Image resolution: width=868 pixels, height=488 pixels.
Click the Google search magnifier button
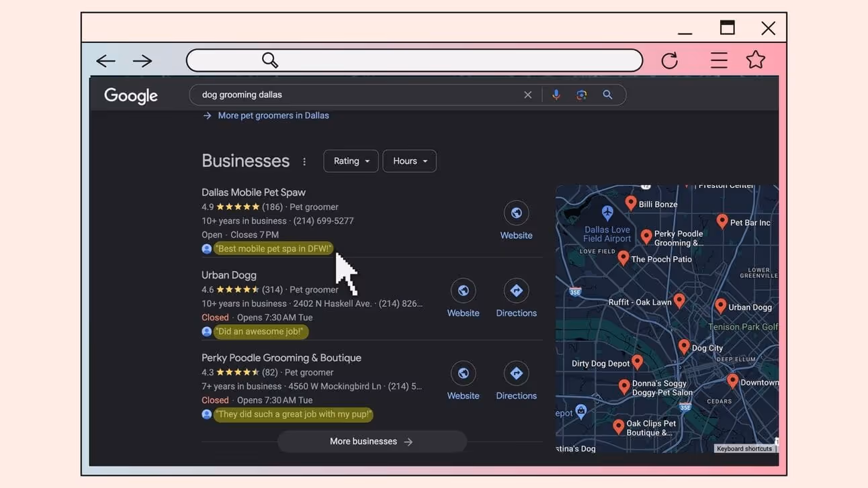[607, 95]
